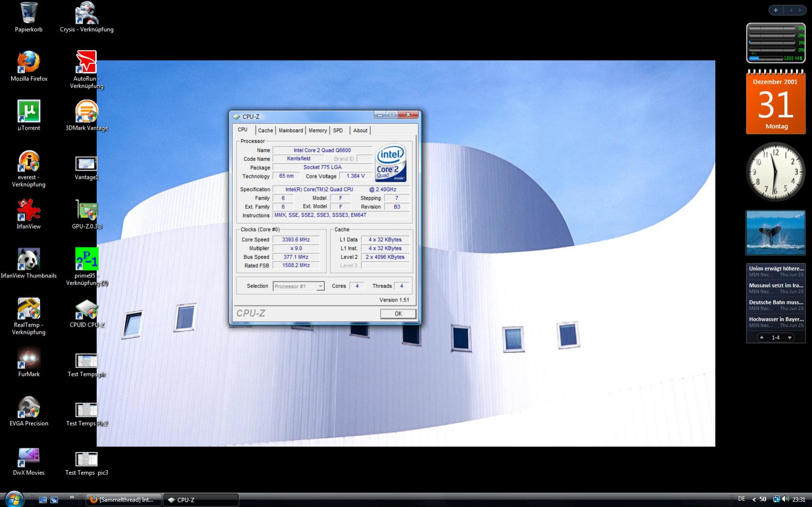Open the About tab in CPU-Z

coord(360,130)
